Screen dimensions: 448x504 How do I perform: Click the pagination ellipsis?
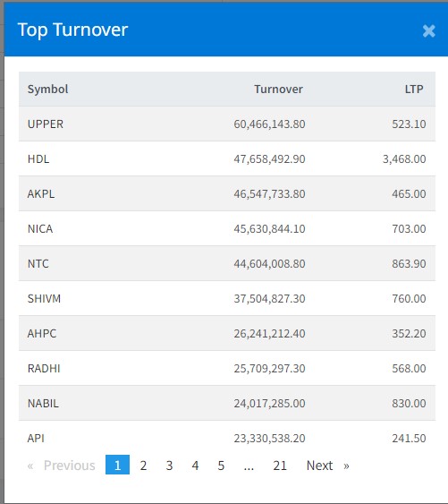pos(249,466)
